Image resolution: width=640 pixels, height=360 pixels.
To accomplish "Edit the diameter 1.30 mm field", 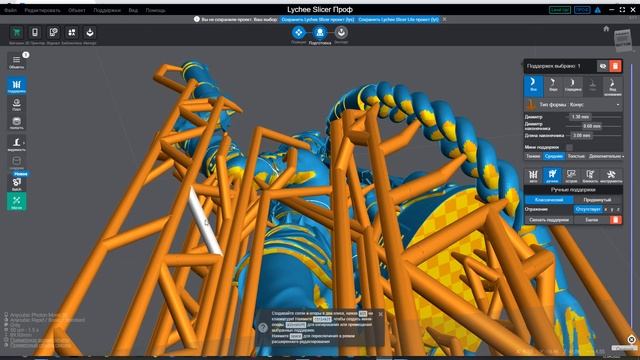I will coord(580,117).
